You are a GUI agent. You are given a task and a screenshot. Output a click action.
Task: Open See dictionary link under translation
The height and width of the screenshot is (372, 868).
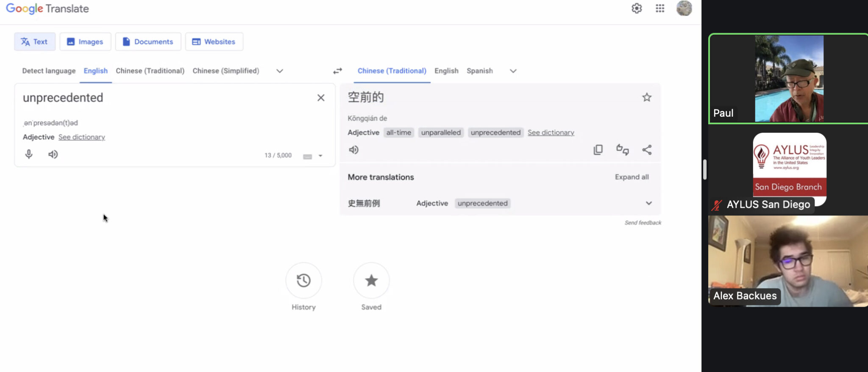pos(551,132)
